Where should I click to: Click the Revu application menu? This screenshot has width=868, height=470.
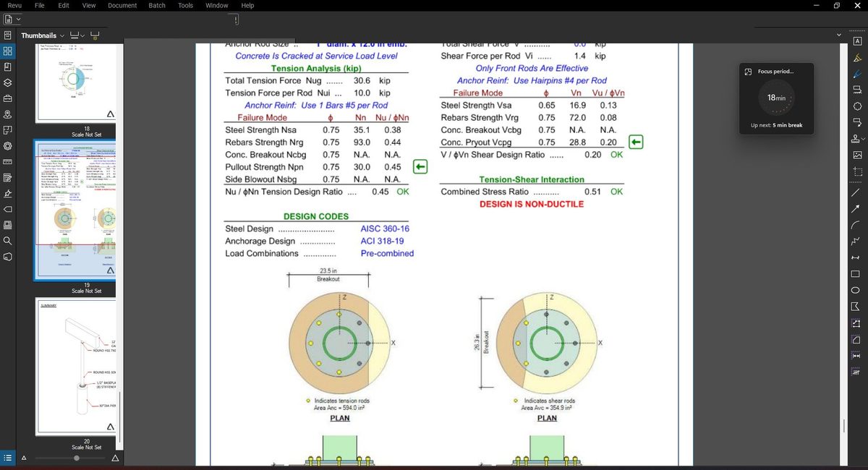14,6
